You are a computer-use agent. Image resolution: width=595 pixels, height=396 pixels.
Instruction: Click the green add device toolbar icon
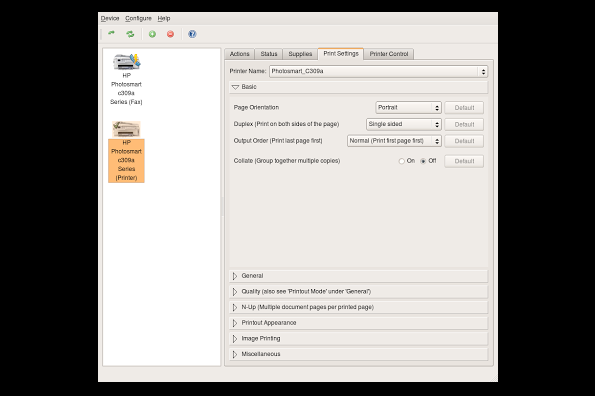tap(152, 34)
